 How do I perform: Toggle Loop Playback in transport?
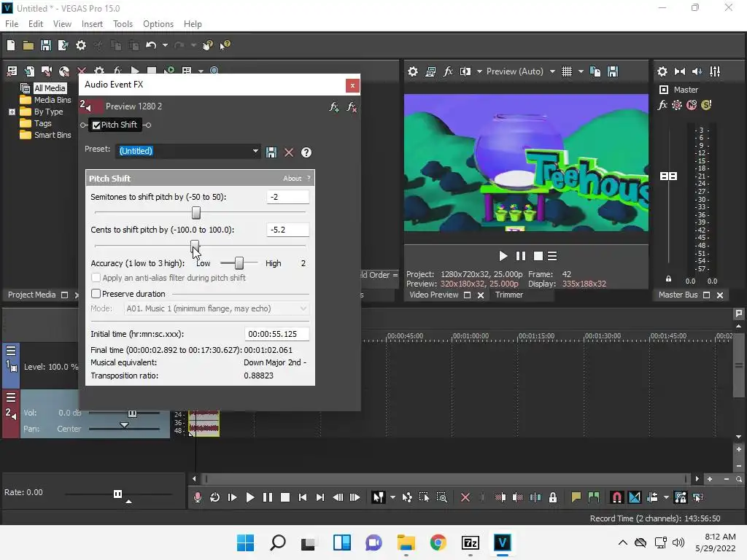[x=215, y=497]
